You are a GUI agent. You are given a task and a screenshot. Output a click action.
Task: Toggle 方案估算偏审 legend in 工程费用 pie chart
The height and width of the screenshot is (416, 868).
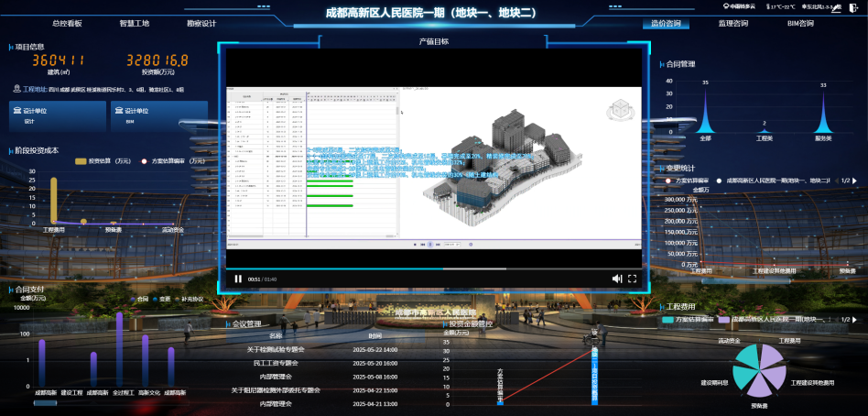[x=667, y=320]
